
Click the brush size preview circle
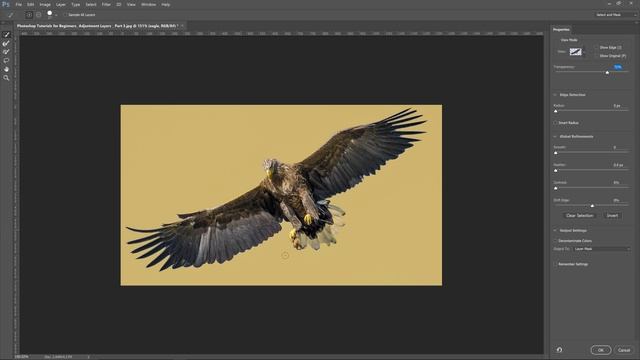[49, 13]
